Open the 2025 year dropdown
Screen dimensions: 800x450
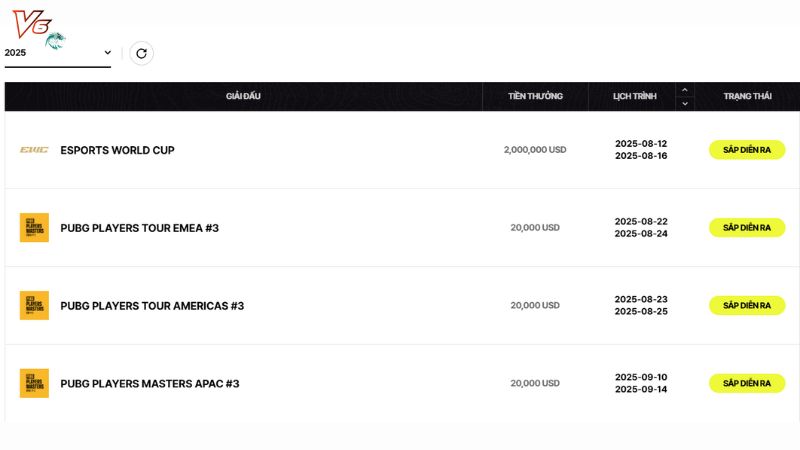[x=58, y=53]
